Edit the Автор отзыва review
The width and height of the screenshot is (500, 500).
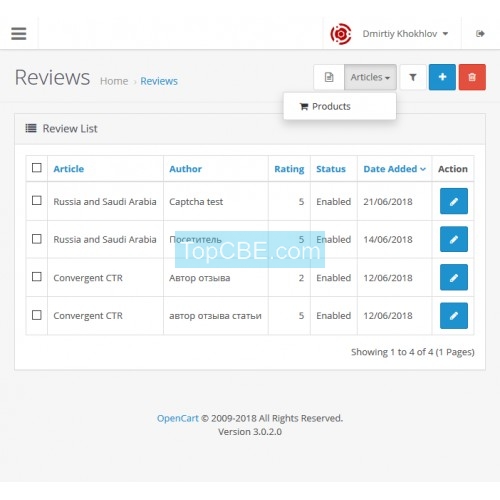(x=454, y=277)
